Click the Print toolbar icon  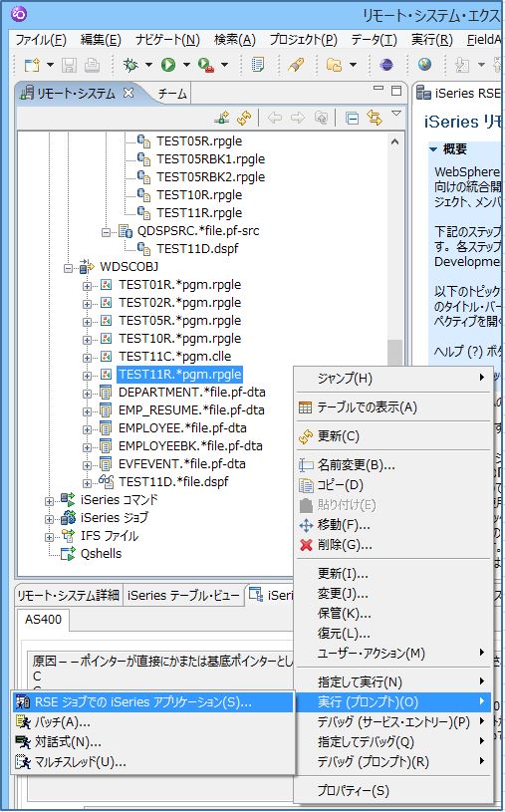pos(92,65)
